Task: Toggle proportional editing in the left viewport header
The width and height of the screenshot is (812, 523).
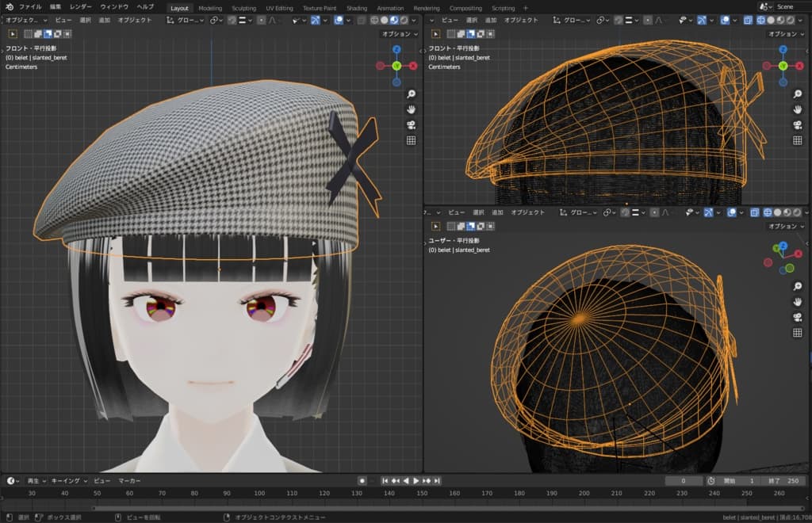Action: [261, 20]
